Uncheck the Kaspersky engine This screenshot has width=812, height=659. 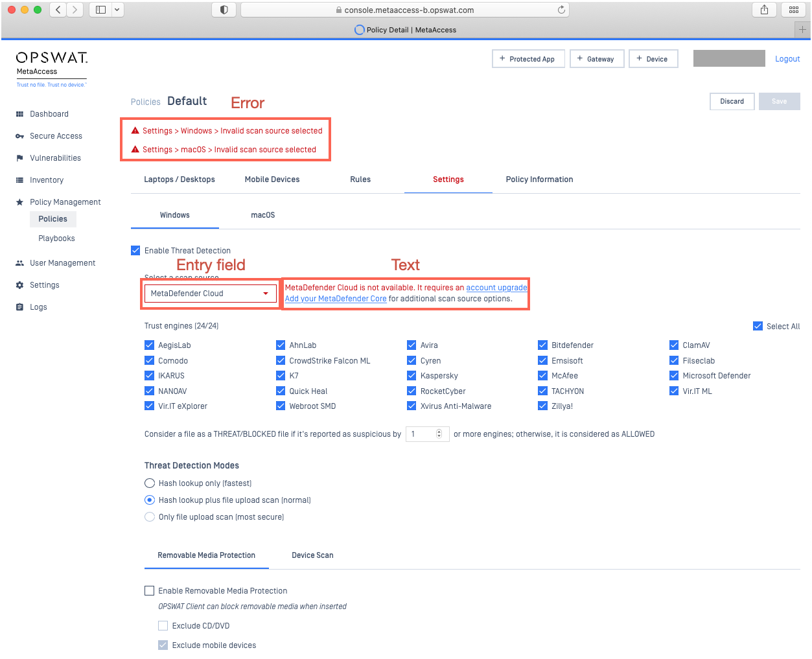pyautogui.click(x=412, y=376)
